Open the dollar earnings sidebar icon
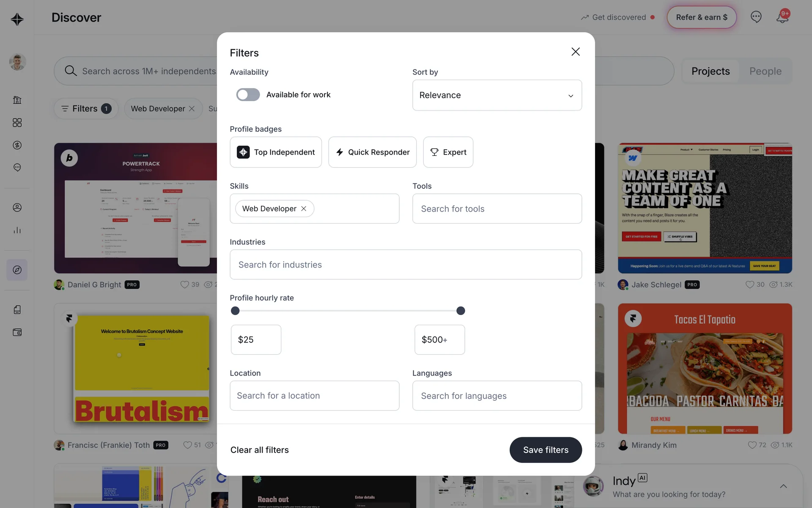The height and width of the screenshot is (508, 812). click(17, 145)
